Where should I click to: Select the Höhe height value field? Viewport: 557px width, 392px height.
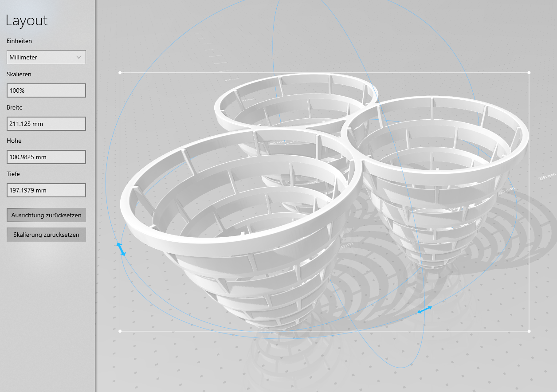click(46, 157)
